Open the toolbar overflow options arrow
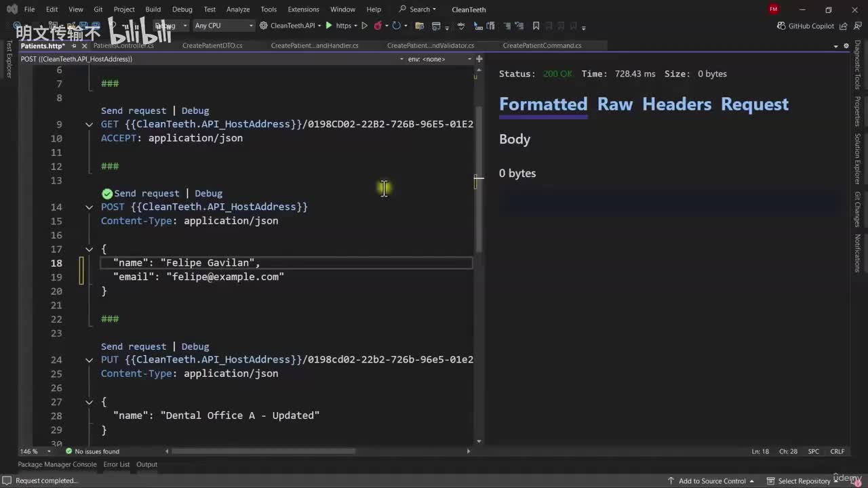Screen dimensions: 868x488 (x=583, y=27)
